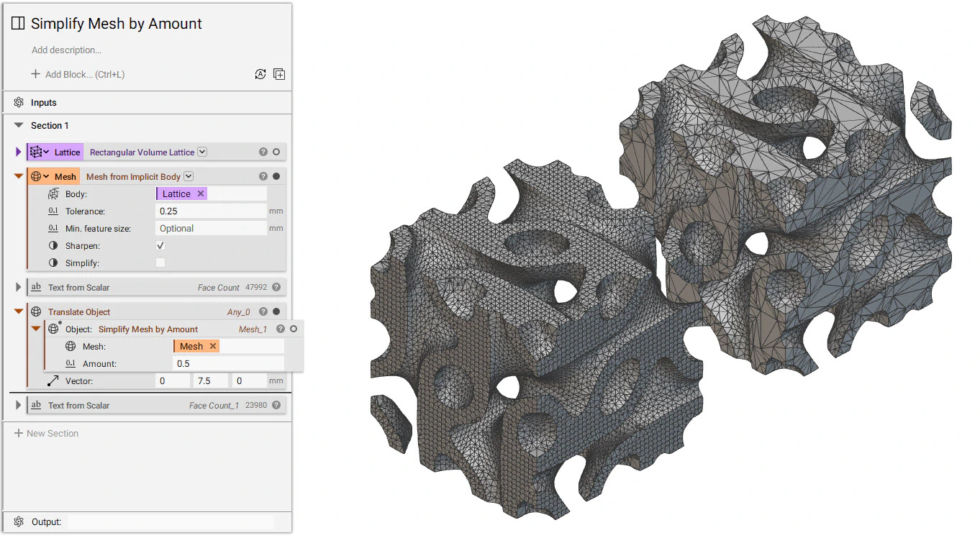Click the ab icon on Text from Scalar
980x538 pixels.
(36, 286)
